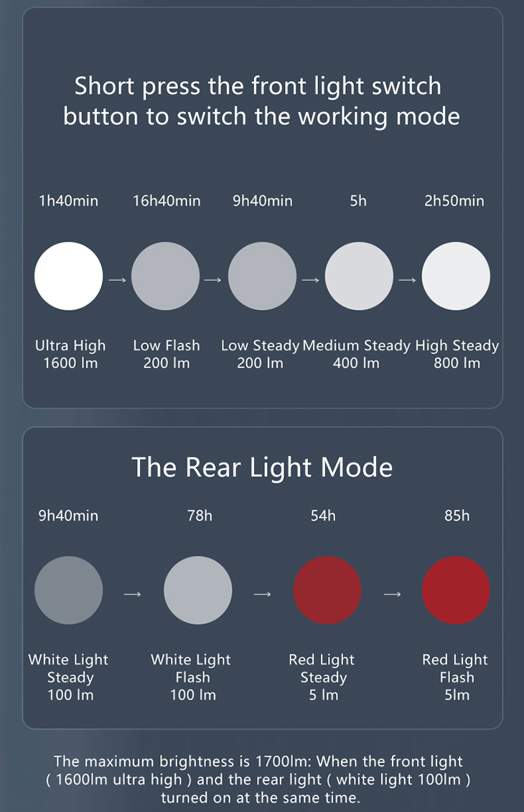
Task: Click the Ultra High 1600 lm white circle
Action: (68, 276)
